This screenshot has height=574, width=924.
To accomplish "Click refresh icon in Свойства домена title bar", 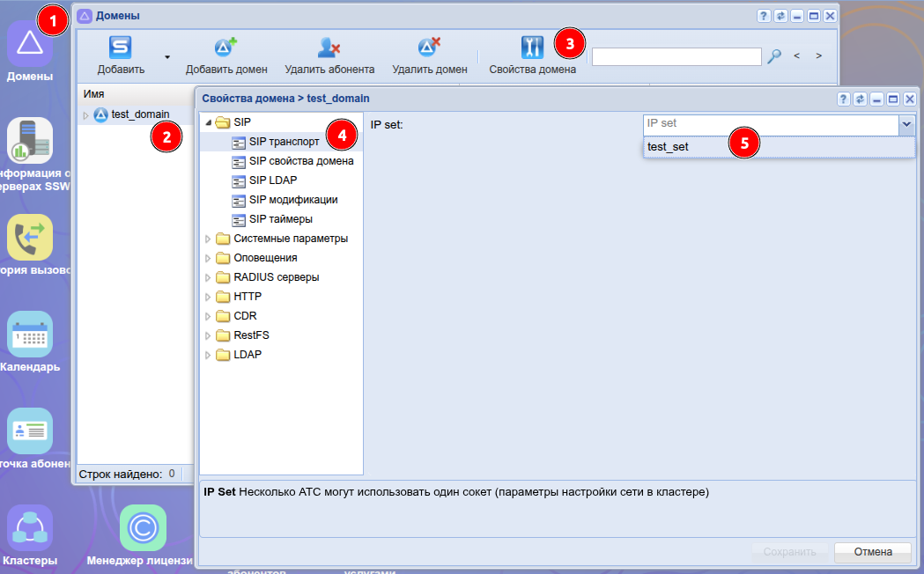I will click(x=860, y=99).
